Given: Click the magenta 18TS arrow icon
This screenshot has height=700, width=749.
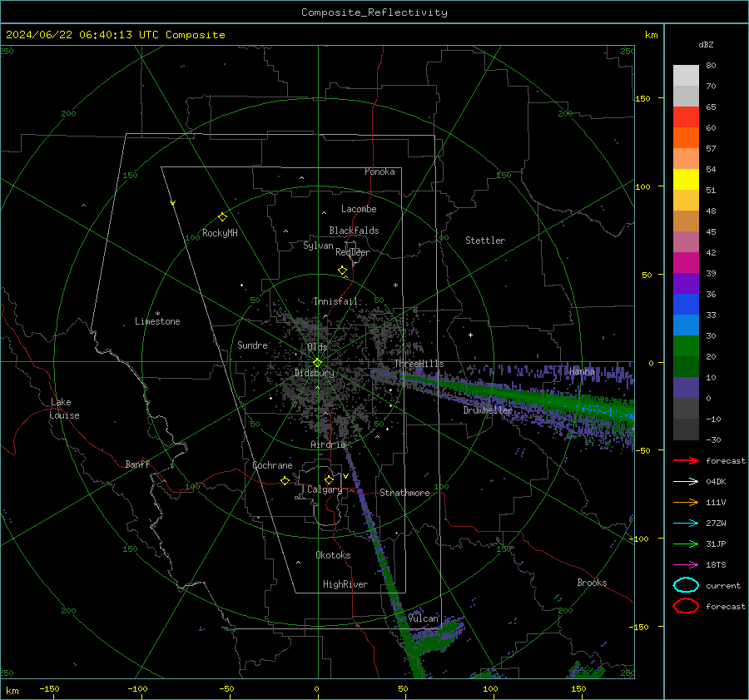Looking at the screenshot, I should [x=686, y=565].
